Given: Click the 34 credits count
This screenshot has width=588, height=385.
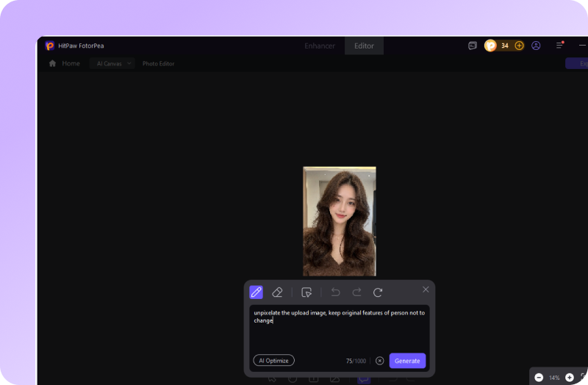Looking at the screenshot, I should [505, 46].
